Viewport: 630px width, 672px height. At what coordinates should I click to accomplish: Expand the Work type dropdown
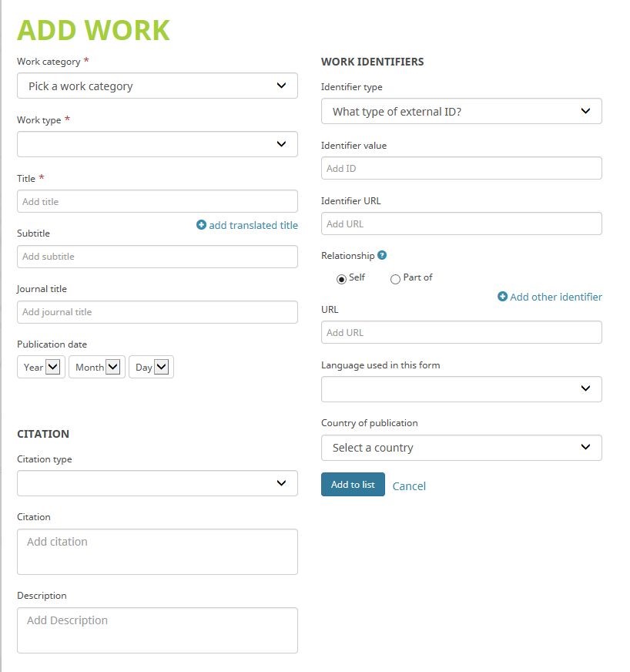tap(157, 144)
